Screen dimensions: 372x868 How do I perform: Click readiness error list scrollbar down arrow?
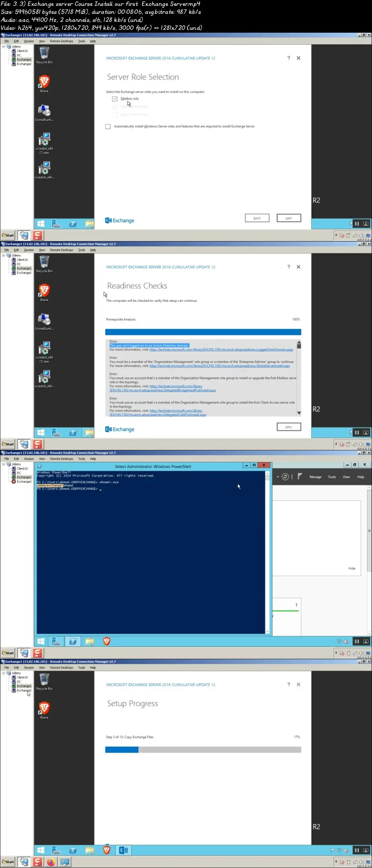pos(299,413)
